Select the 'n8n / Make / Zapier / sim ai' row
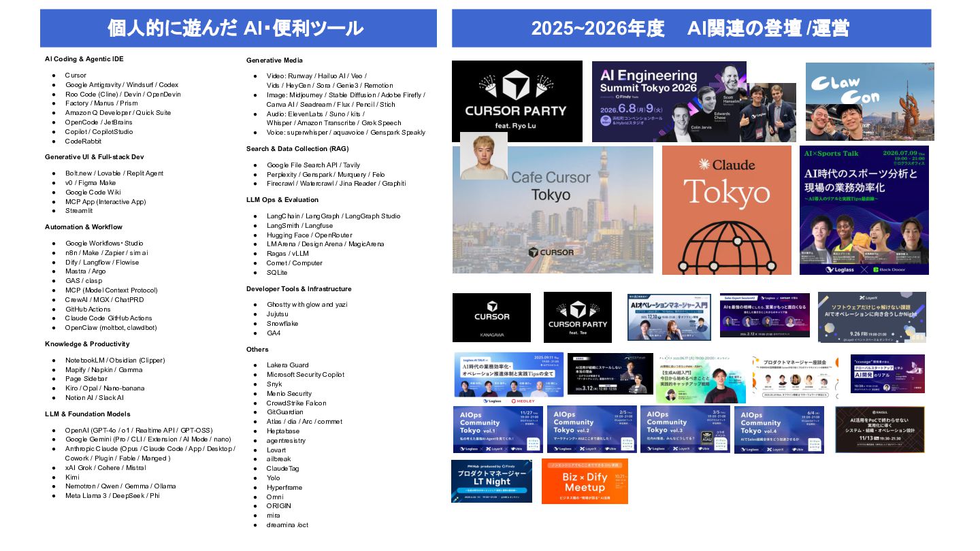The height and width of the screenshot is (551, 980). (107, 253)
